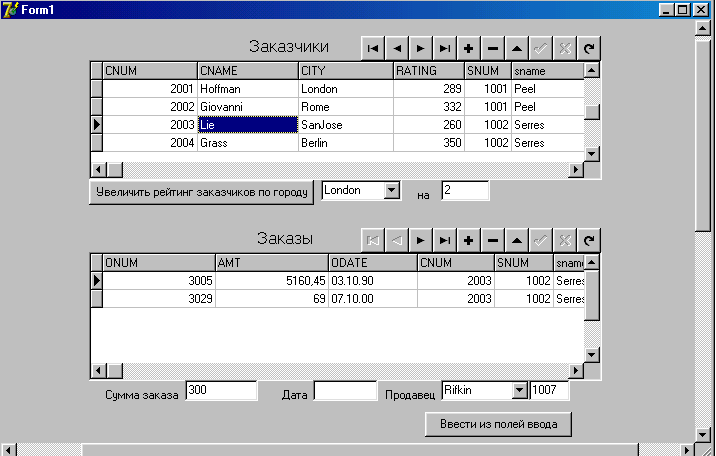The image size is (716, 456).
Task: Minimize the Form1 window
Action: pyautogui.click(x=667, y=9)
